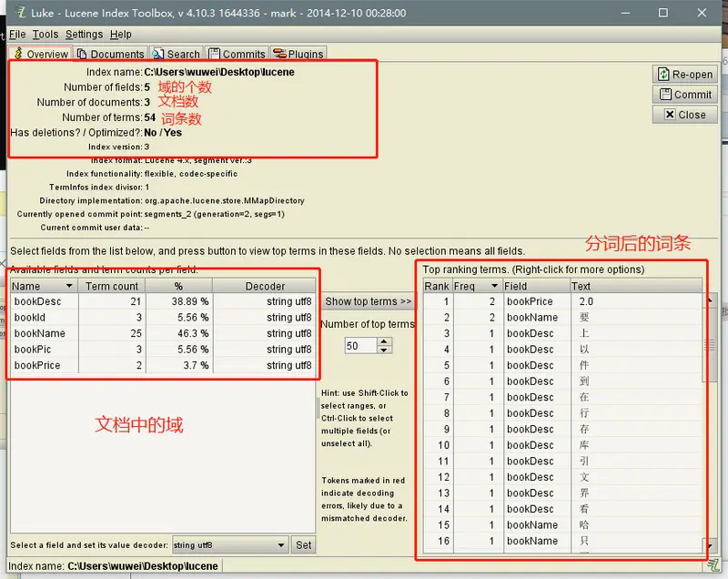Select the rank 16 bookName term row
The height and width of the screenshot is (579, 728).
pos(562,541)
